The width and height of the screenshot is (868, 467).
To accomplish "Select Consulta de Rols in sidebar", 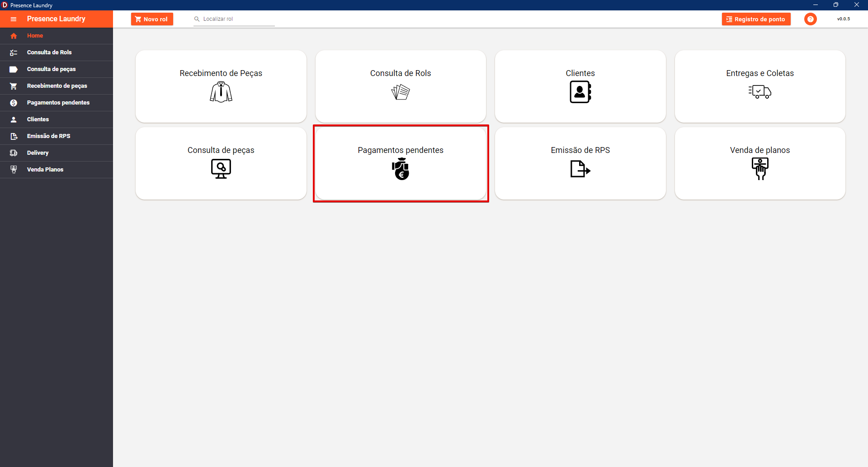I will point(57,52).
